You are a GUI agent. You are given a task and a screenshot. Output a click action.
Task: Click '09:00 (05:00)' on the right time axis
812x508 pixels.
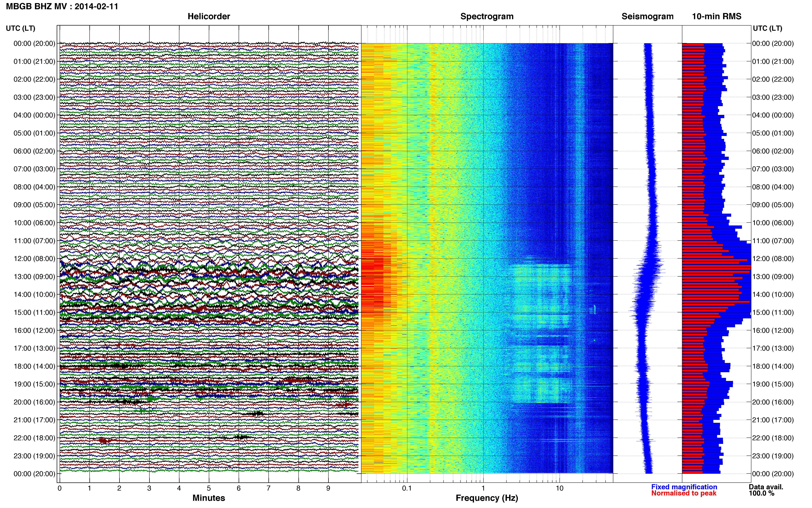(x=773, y=205)
